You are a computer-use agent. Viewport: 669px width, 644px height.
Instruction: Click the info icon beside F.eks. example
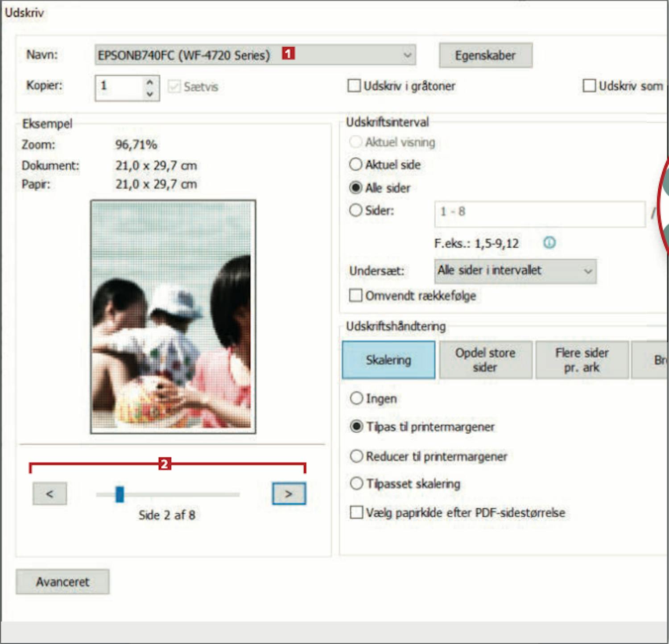(x=549, y=243)
